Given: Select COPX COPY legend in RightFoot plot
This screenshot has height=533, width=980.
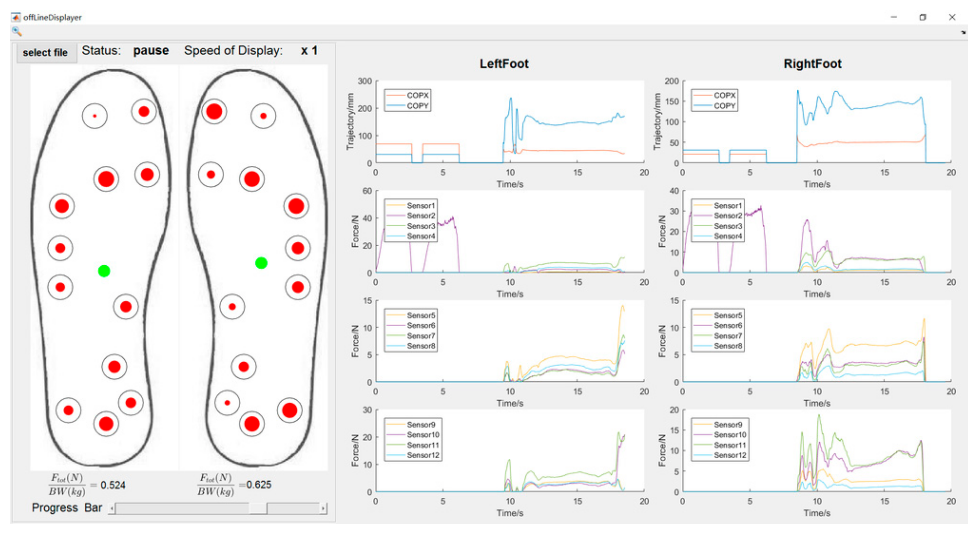Looking at the screenshot, I should point(714,100).
